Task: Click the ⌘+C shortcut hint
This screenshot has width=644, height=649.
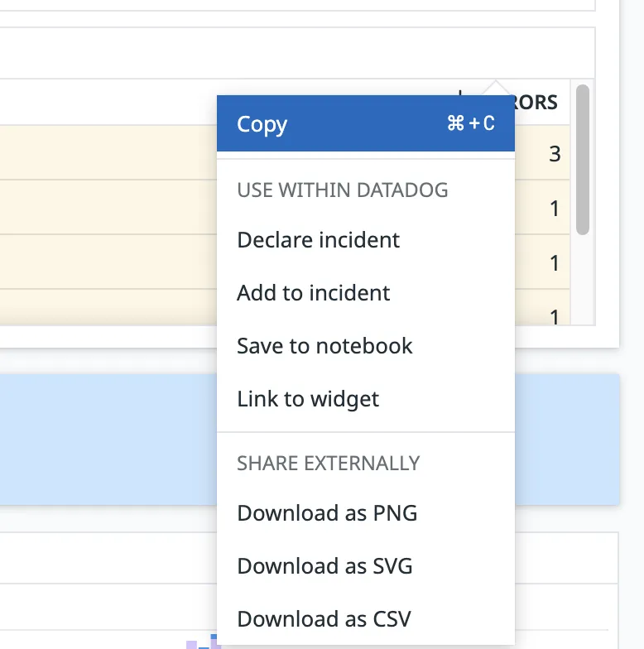Action: tap(470, 124)
